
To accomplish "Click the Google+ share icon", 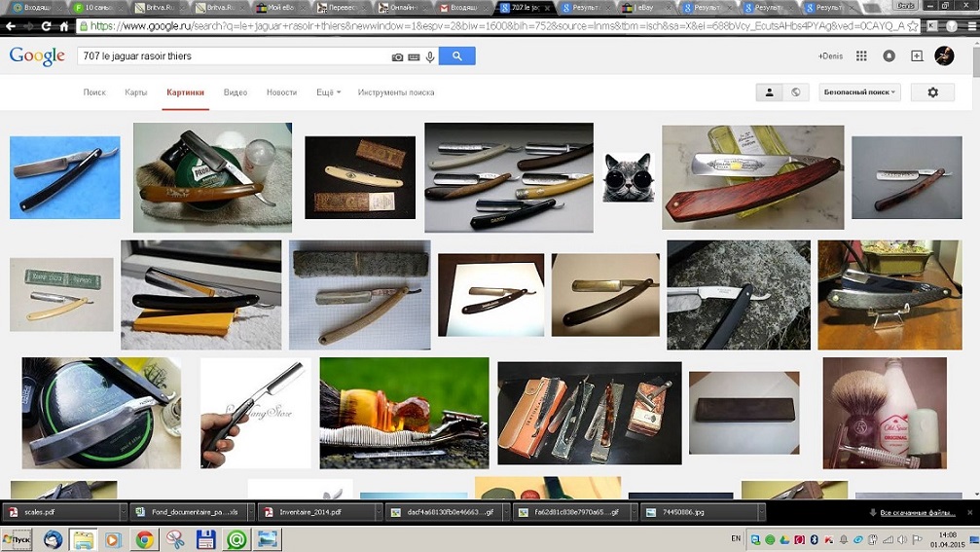I will pyautogui.click(x=917, y=56).
